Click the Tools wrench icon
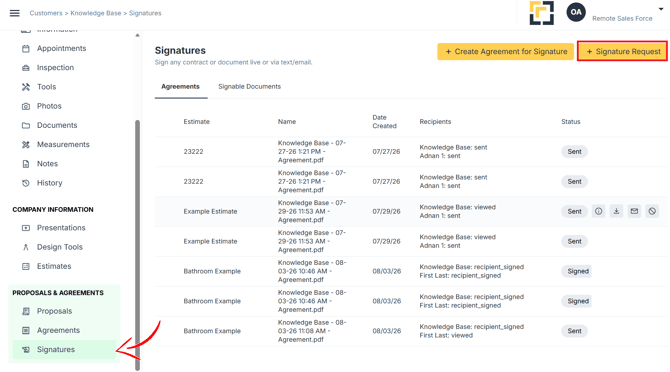 tap(26, 87)
